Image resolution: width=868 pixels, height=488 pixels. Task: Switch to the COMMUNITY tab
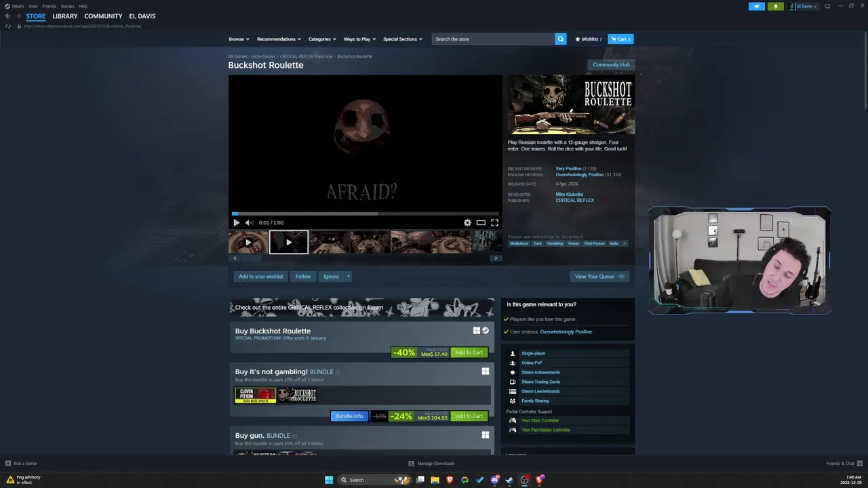(x=103, y=16)
